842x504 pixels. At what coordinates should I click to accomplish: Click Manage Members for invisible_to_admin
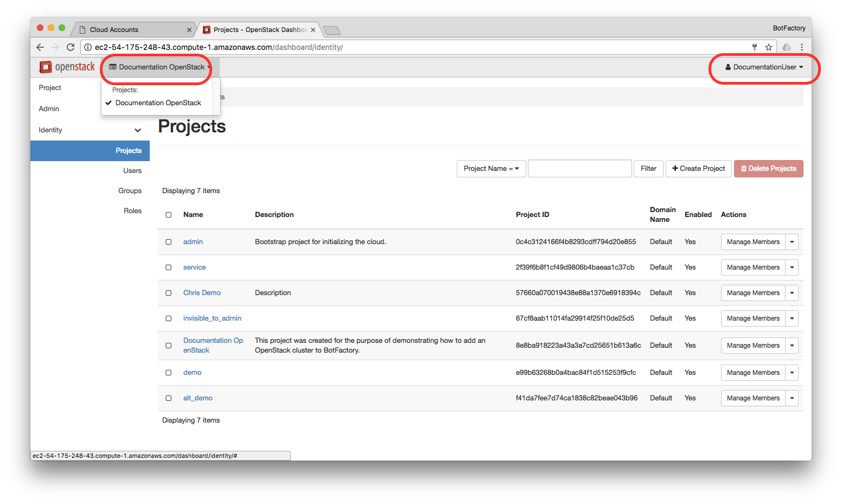753,318
